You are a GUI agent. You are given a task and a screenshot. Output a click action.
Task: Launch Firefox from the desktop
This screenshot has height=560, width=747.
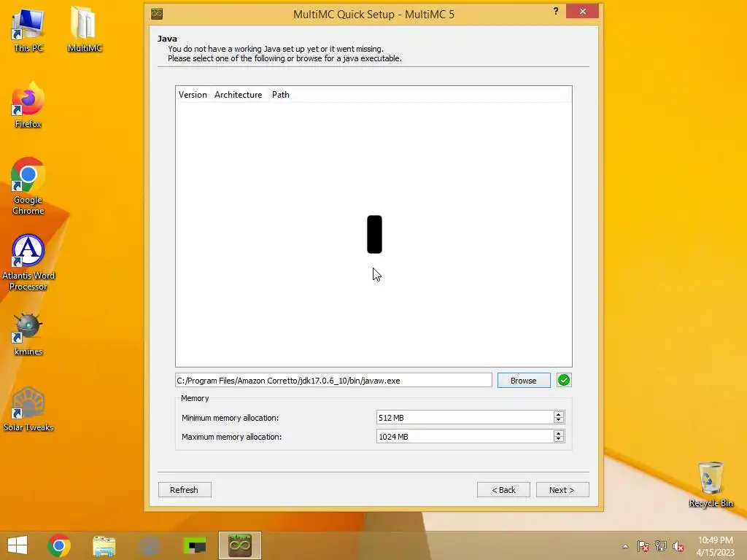click(x=28, y=106)
